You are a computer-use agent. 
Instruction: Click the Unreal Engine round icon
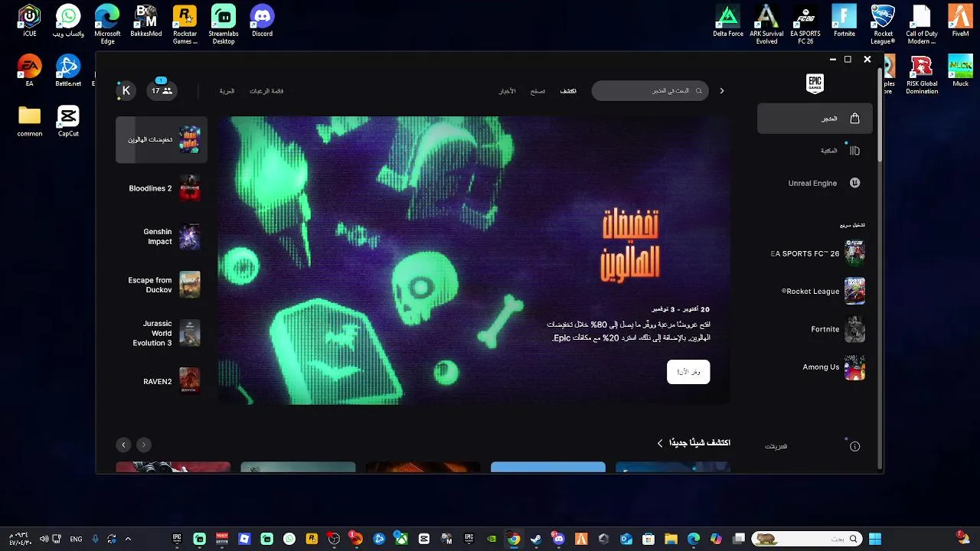click(855, 183)
